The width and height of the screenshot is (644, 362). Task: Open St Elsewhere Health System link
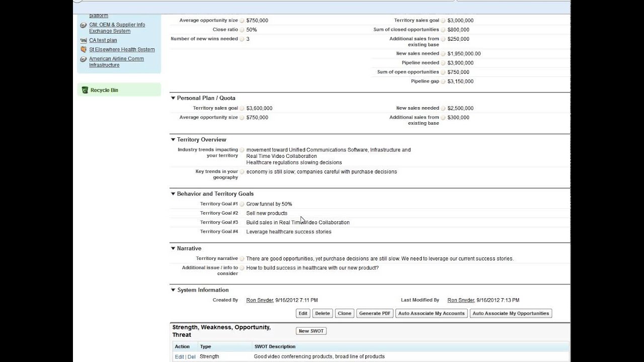click(x=122, y=49)
